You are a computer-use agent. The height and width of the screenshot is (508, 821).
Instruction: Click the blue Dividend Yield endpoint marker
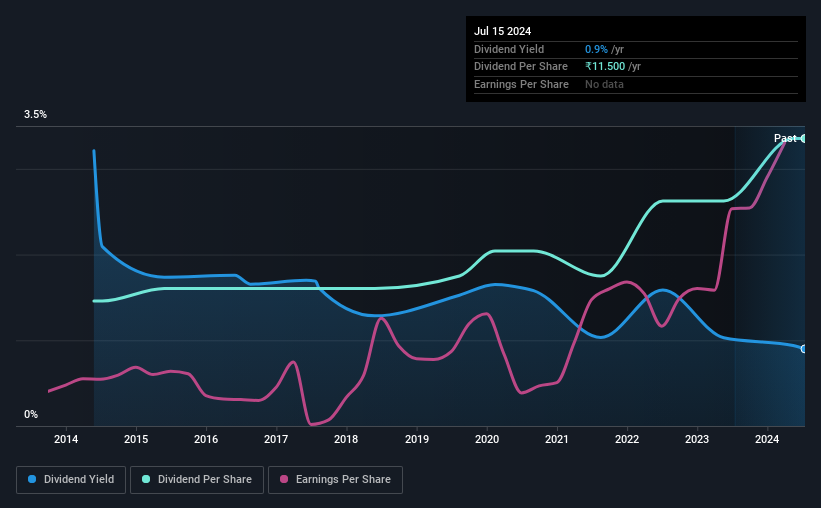click(804, 349)
